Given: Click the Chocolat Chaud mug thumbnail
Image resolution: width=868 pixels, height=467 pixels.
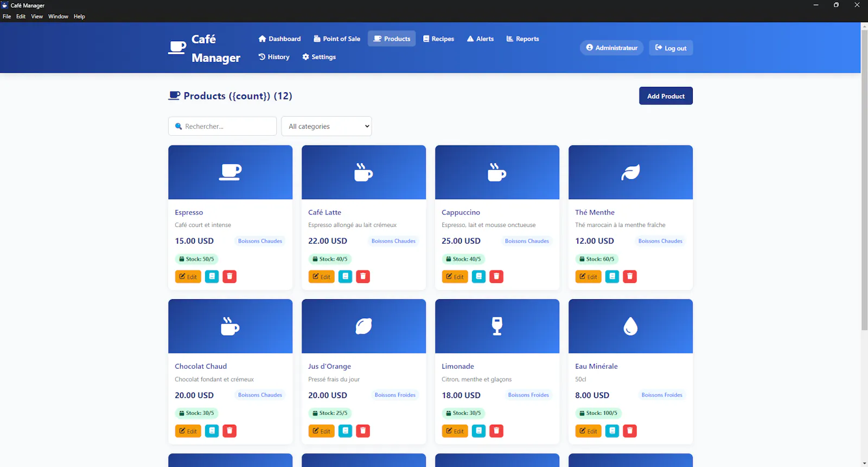Looking at the screenshot, I should pyautogui.click(x=230, y=326).
